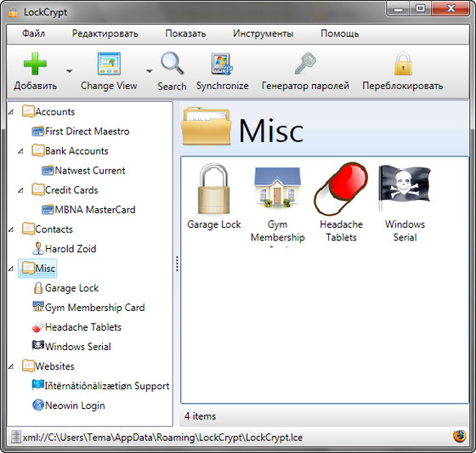
Task: Click the Firefox icon in status bar
Action: [x=459, y=436]
